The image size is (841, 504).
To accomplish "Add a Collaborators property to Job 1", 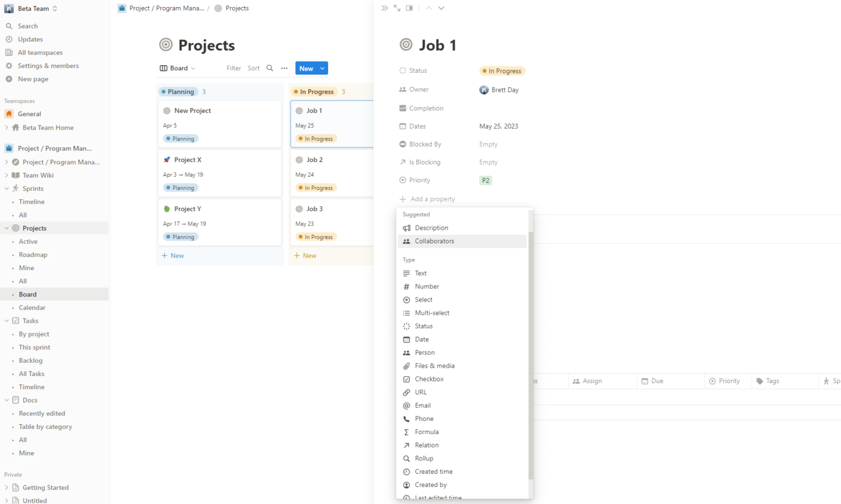I will [x=434, y=241].
